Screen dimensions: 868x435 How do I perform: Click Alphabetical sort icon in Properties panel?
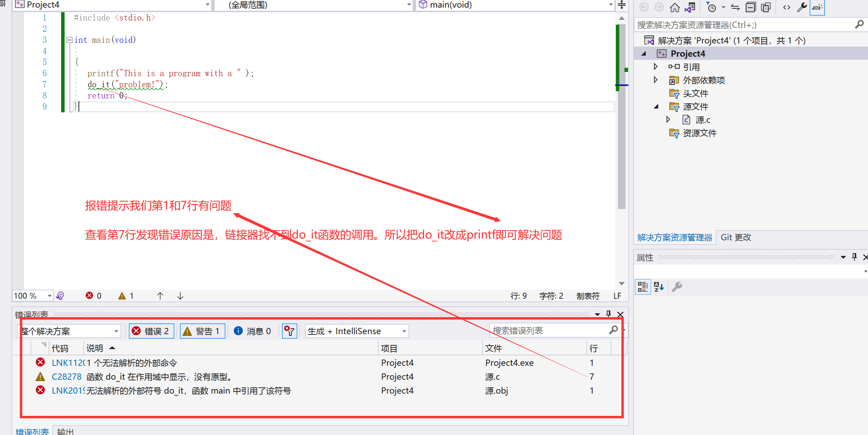pos(659,287)
